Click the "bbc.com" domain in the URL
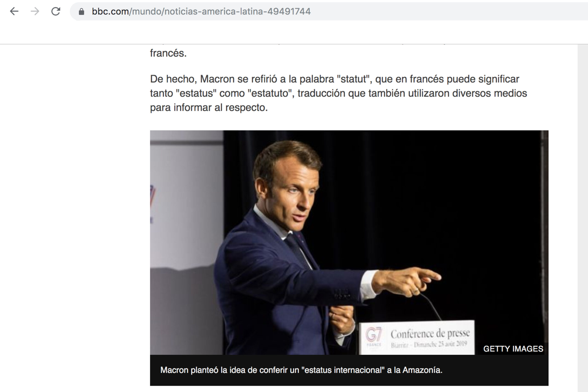588x392 pixels. point(110,11)
